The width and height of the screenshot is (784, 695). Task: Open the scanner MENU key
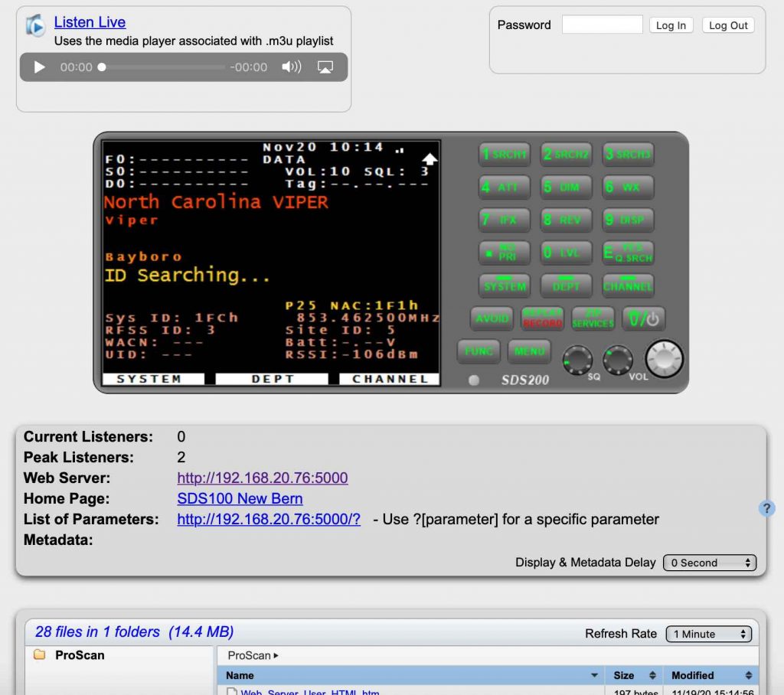tap(529, 351)
